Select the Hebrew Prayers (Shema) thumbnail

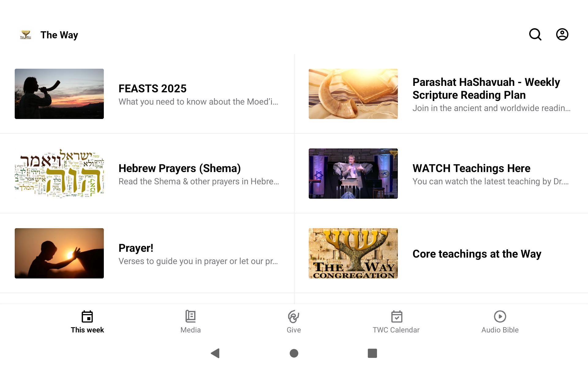59,174
